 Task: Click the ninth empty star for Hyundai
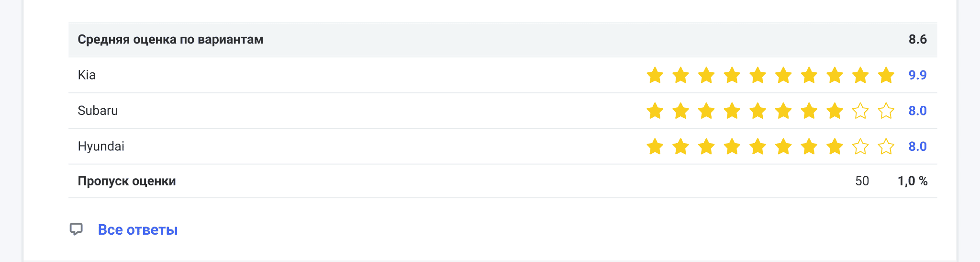click(860, 147)
